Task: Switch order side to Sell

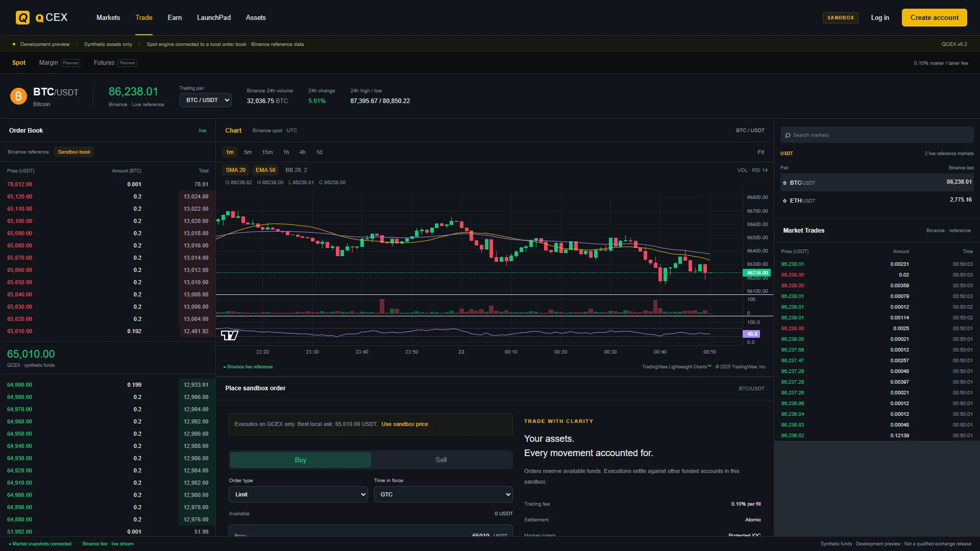Action: coord(441,460)
